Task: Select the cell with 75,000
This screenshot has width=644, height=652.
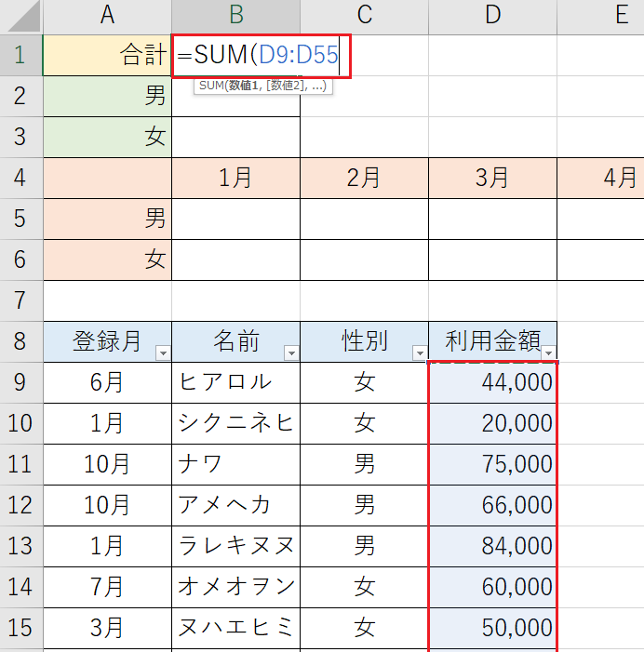Action: (x=493, y=464)
